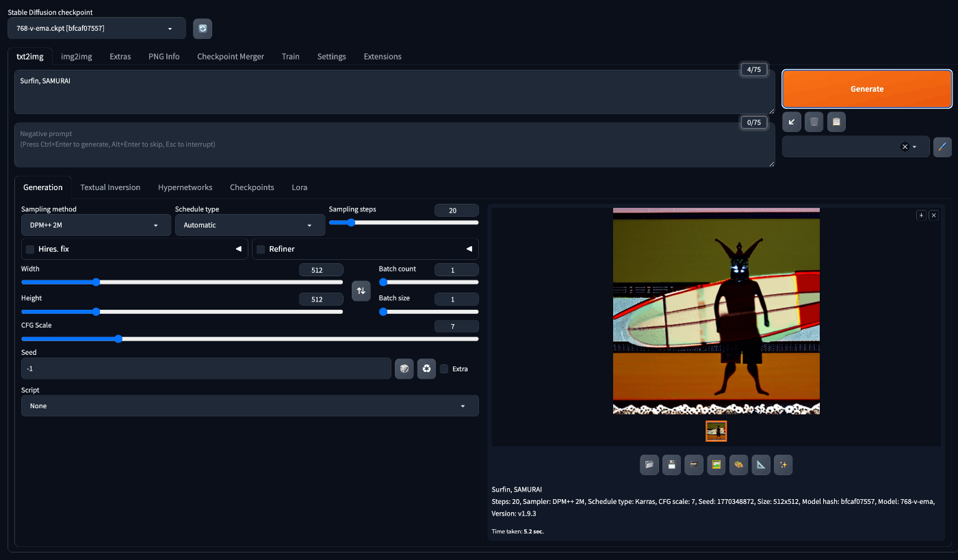Click the generated samurai surfboard image

click(716, 311)
